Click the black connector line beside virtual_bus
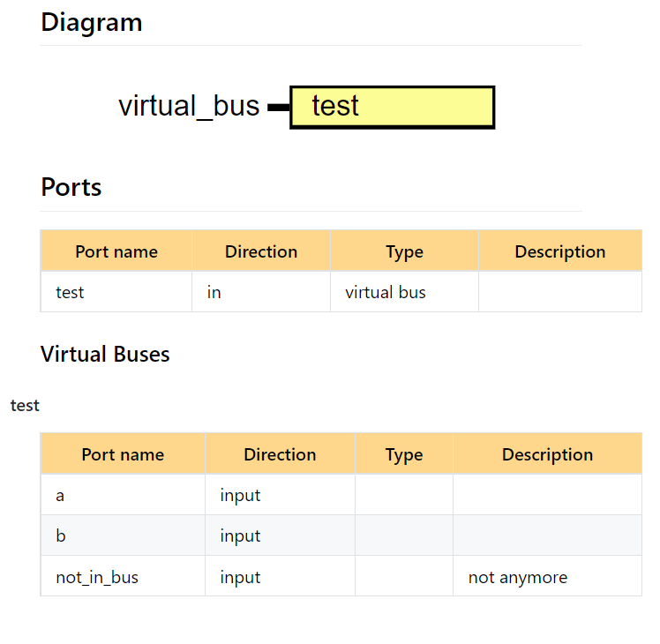This screenshot has height=644, width=660. tap(279, 108)
